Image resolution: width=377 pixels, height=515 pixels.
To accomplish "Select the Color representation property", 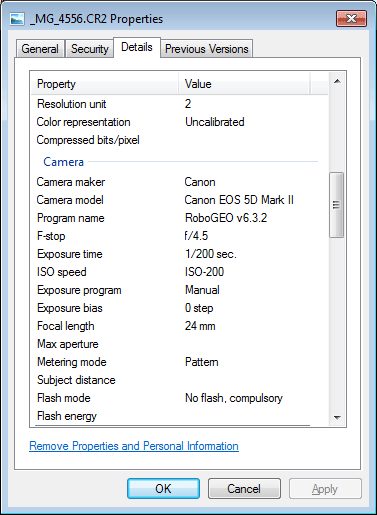I will tap(83, 122).
